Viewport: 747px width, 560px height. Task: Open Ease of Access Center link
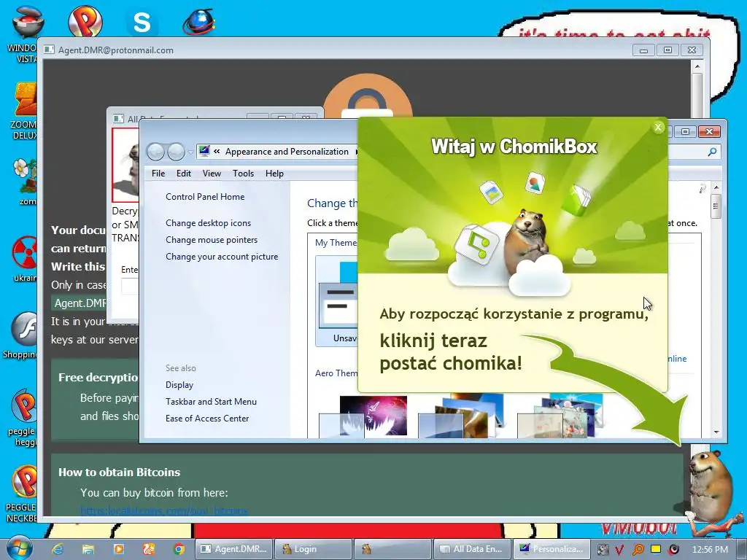pos(206,418)
